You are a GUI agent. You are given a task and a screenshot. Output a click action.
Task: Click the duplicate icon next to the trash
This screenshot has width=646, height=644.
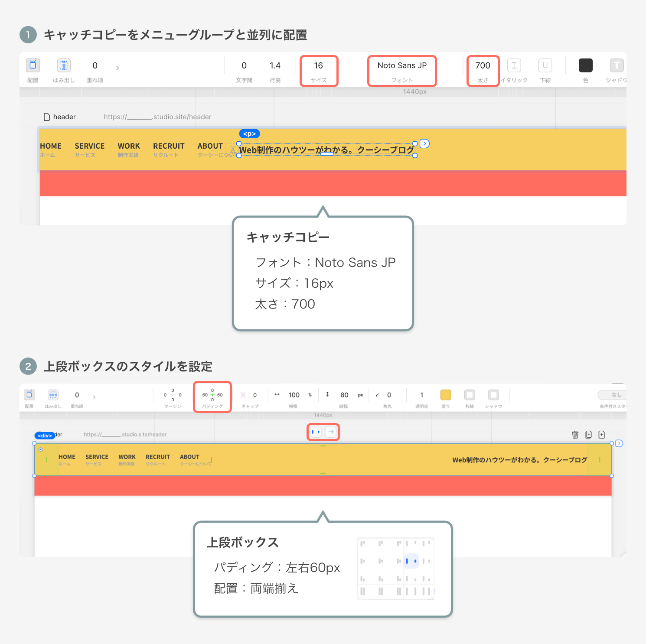point(588,435)
